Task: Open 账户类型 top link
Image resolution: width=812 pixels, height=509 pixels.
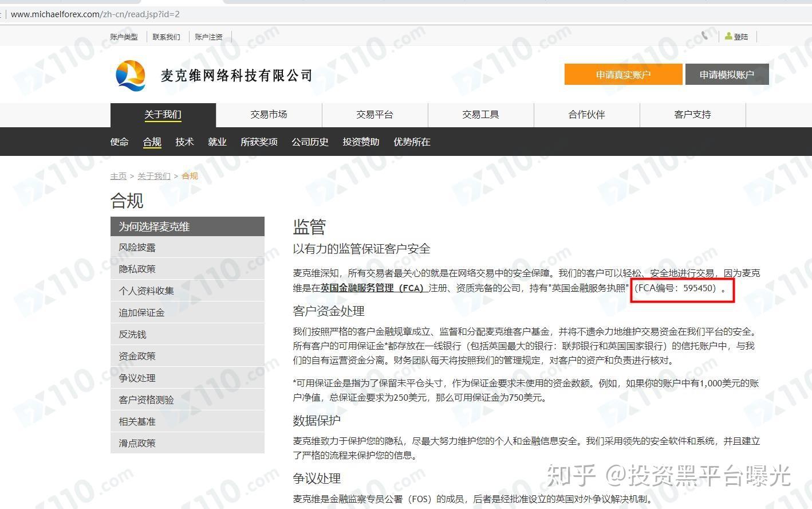Action: (x=124, y=37)
